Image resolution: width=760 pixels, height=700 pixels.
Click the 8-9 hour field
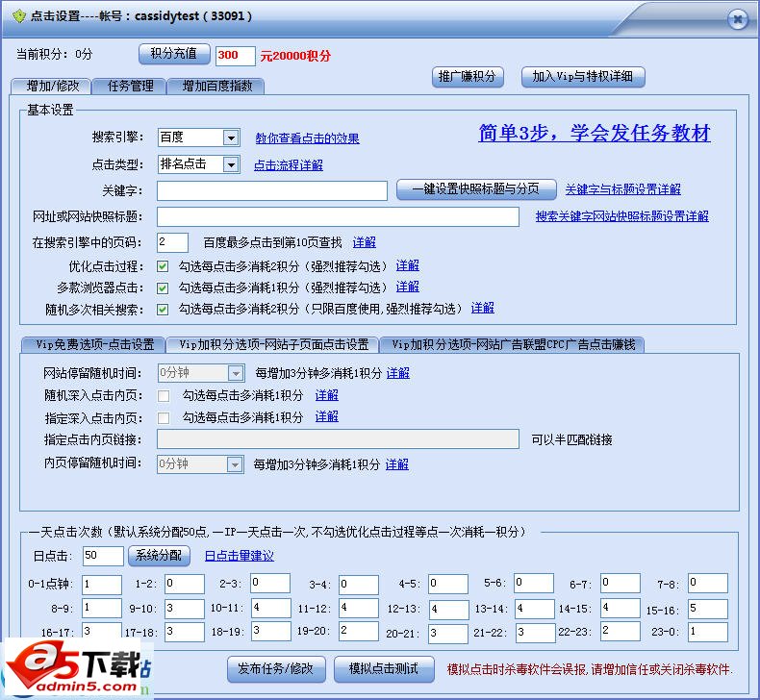[102, 609]
